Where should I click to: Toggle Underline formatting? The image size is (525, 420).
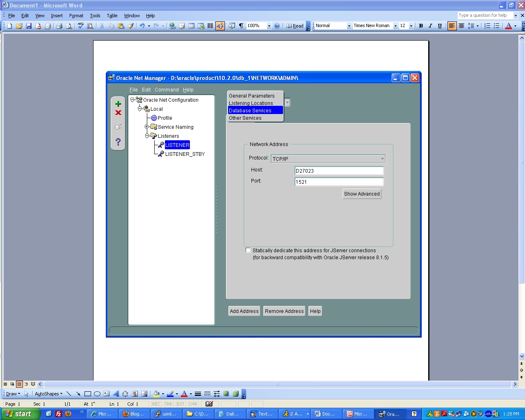[440, 26]
